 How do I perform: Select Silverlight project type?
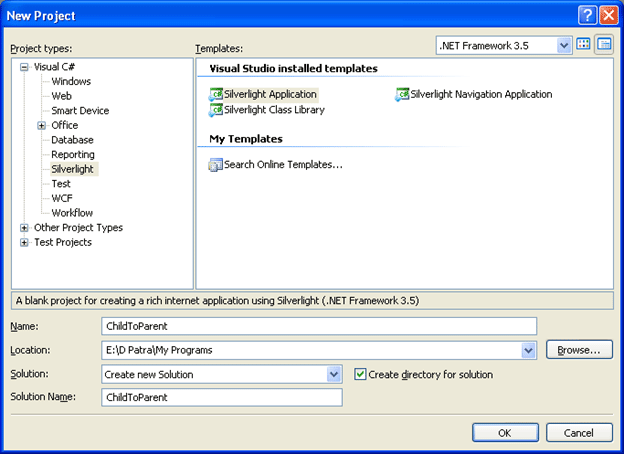(x=72, y=169)
